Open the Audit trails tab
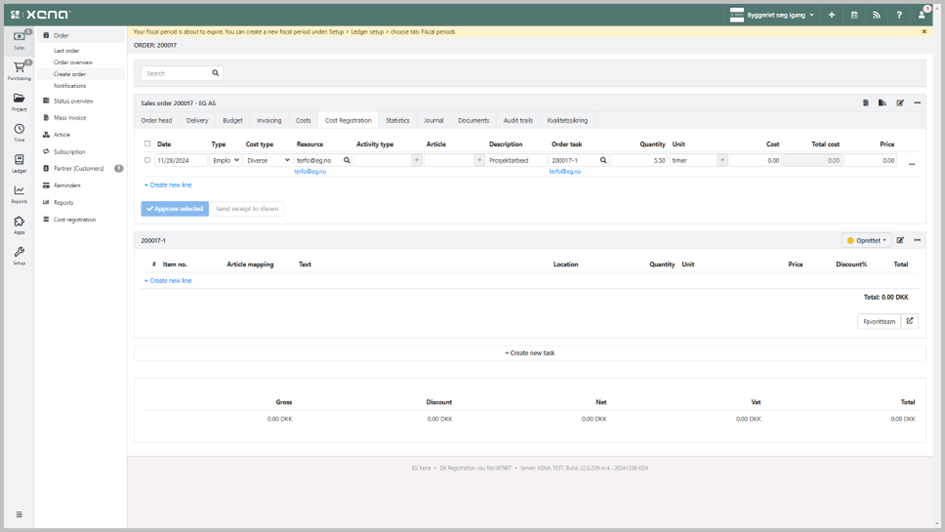Screen dimensions: 945x532 point(518,120)
